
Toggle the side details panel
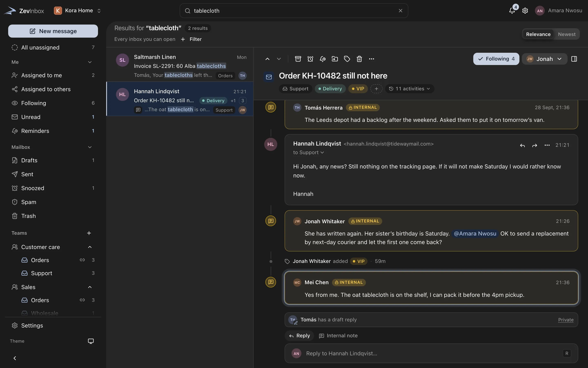pos(574,59)
